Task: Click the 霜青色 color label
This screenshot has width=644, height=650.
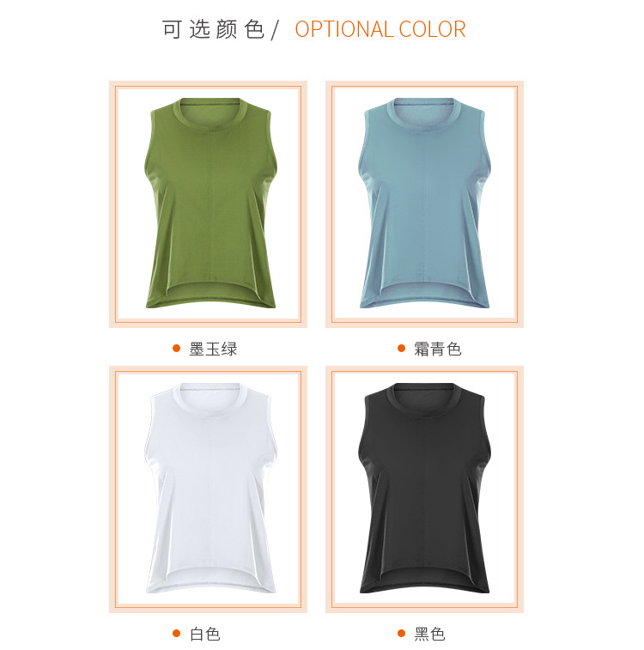Action: click(x=438, y=349)
